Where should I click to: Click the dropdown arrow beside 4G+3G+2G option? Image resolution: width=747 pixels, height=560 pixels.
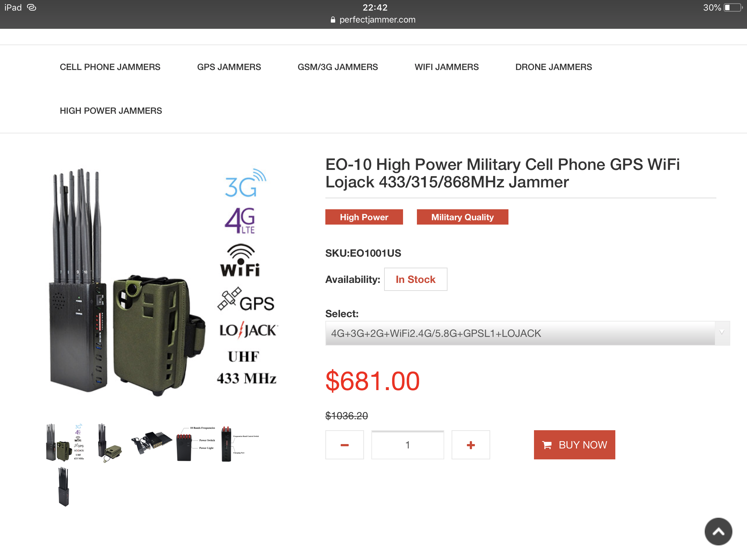(x=722, y=332)
